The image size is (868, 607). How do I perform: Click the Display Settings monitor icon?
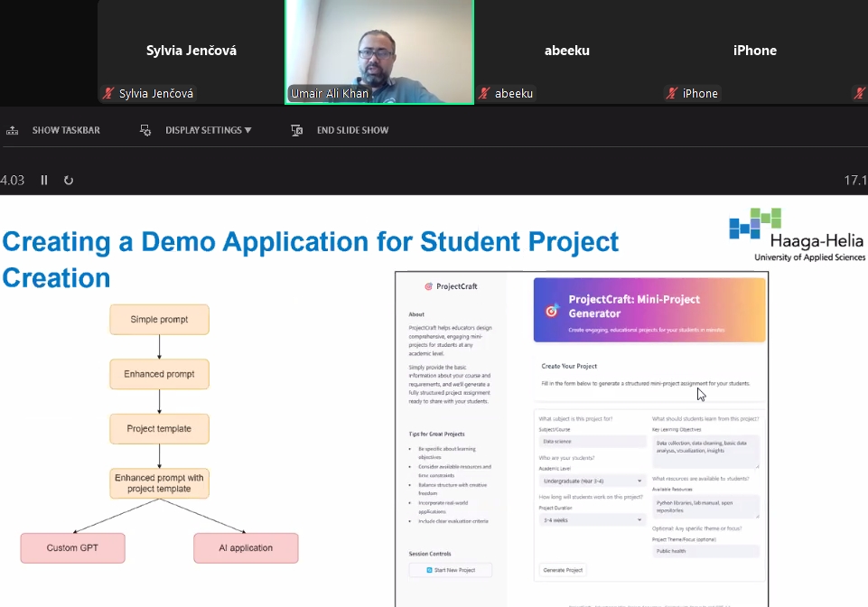click(145, 130)
